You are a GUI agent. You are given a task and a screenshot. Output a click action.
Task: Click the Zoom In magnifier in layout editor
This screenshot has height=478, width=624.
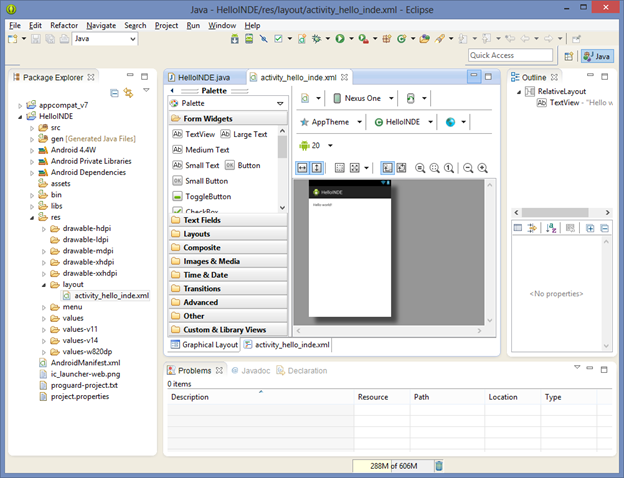point(483,168)
